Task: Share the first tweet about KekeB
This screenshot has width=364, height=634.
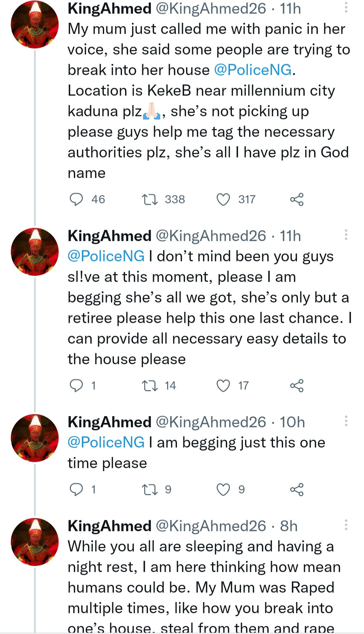Action: click(x=297, y=199)
